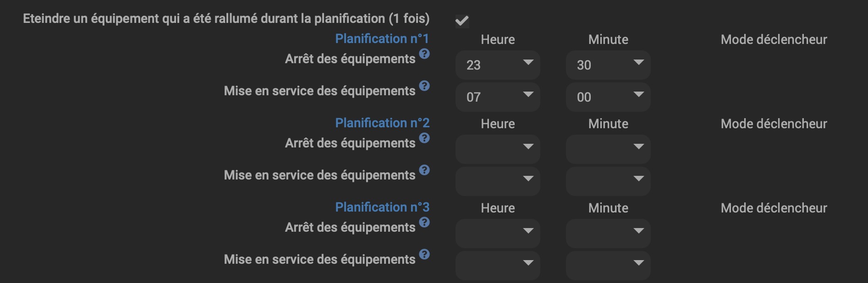868x283 pixels.
Task: Click help icon for Planification n°3 Mise en service
Action: pos(424,255)
